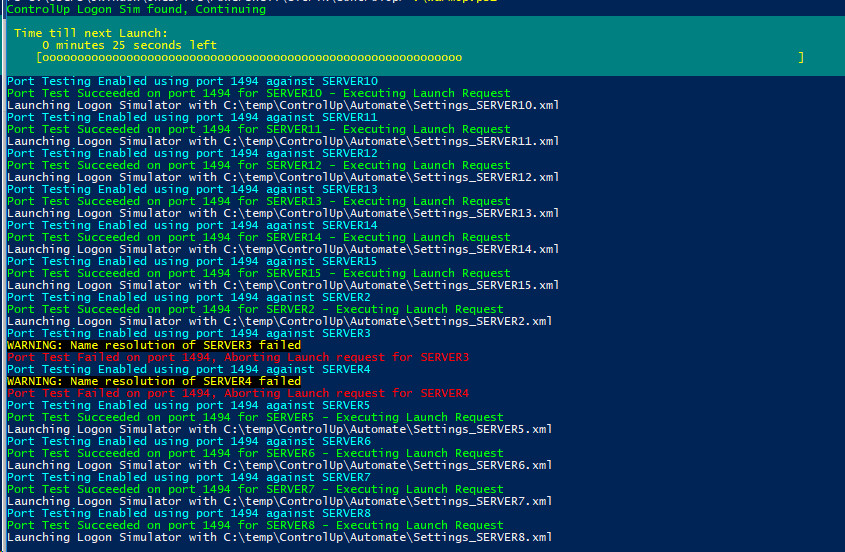Click 'Port Testing Enabled' line for SERVER12

point(192,154)
